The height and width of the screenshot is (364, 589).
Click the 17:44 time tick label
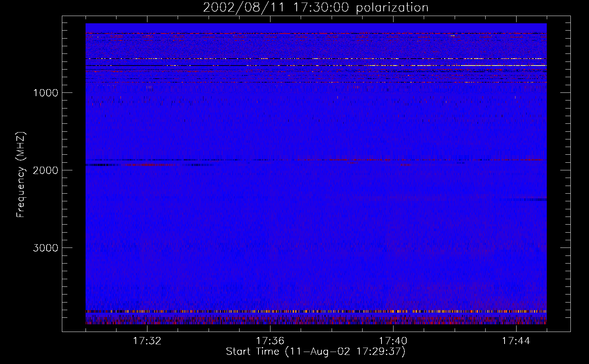[x=516, y=341]
